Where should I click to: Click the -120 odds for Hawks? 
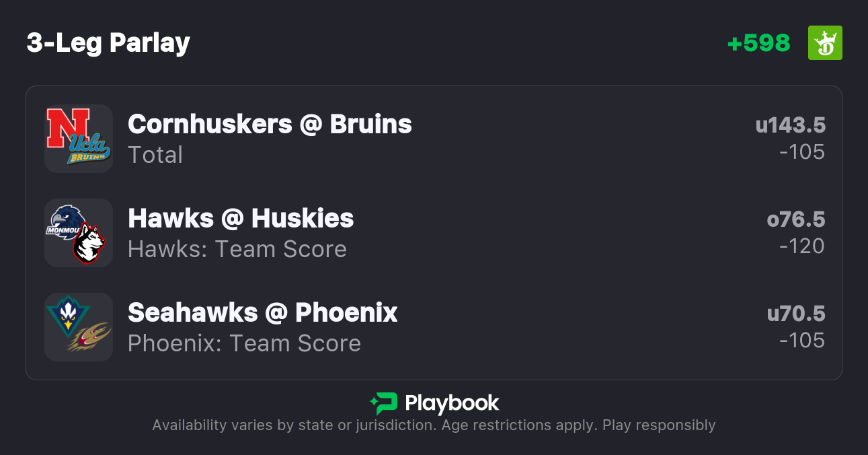[x=801, y=246]
